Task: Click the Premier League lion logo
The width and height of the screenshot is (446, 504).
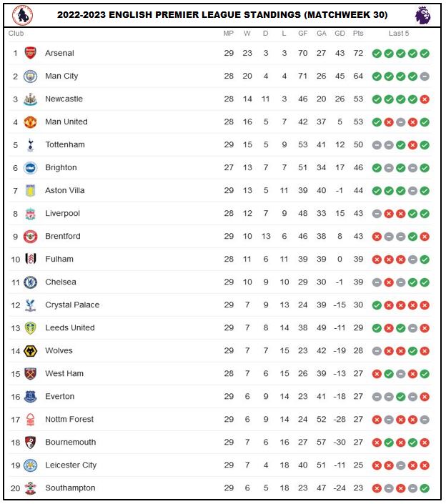Action: click(x=423, y=15)
